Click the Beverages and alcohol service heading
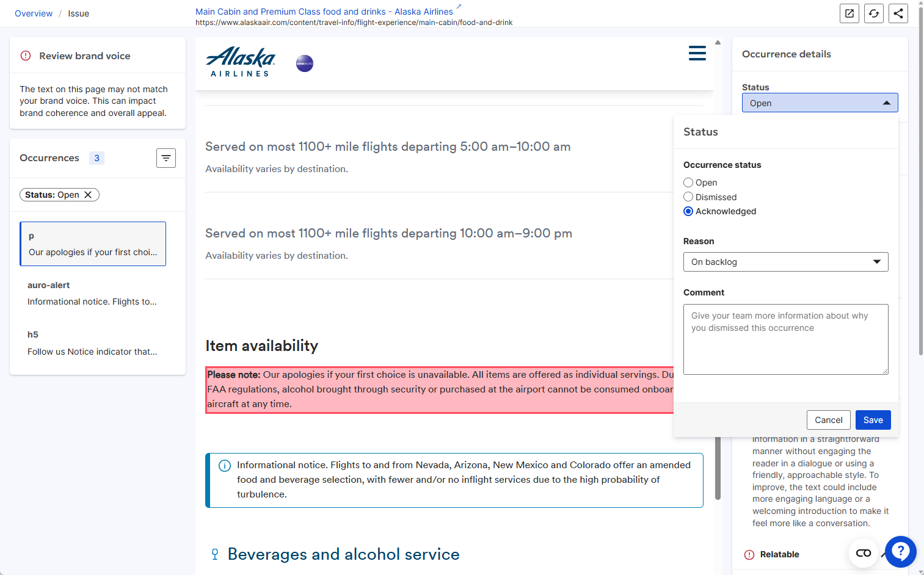Viewport: 924px width, 575px height. click(344, 554)
